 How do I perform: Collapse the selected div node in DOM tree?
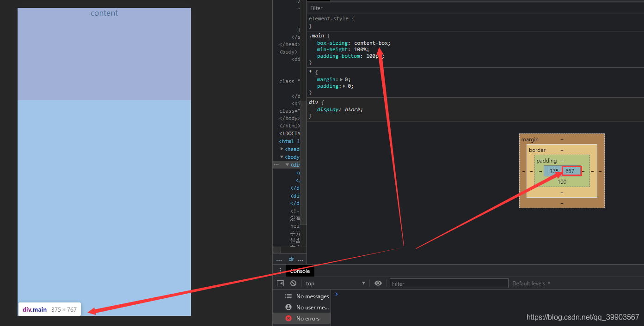pos(287,165)
